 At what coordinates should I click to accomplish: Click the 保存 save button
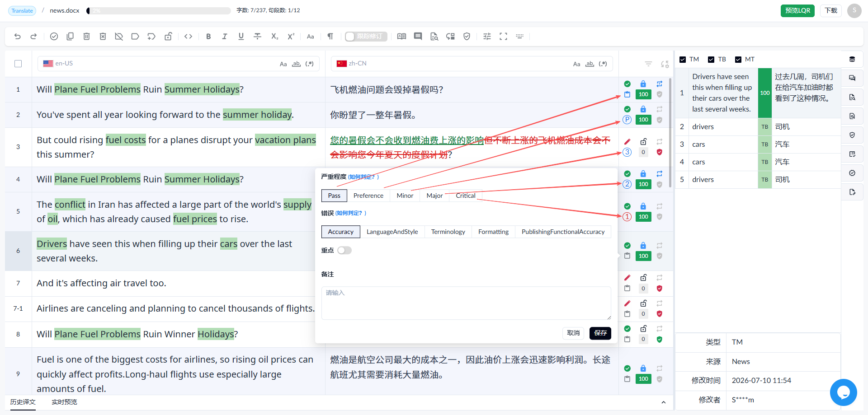(600, 333)
